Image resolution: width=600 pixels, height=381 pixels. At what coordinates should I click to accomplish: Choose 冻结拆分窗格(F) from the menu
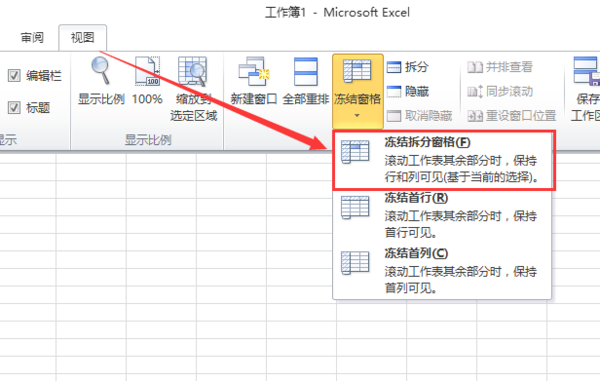(x=444, y=160)
